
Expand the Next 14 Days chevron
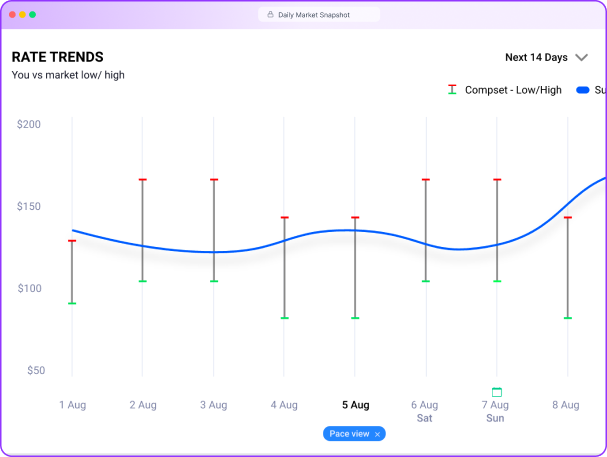pos(582,58)
